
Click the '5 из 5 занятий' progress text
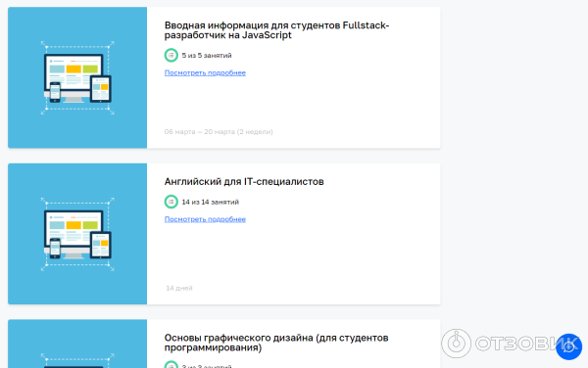(x=207, y=56)
